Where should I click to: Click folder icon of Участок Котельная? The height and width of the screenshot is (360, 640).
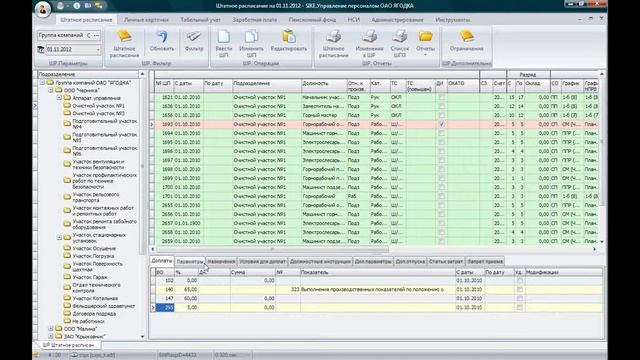[67, 298]
